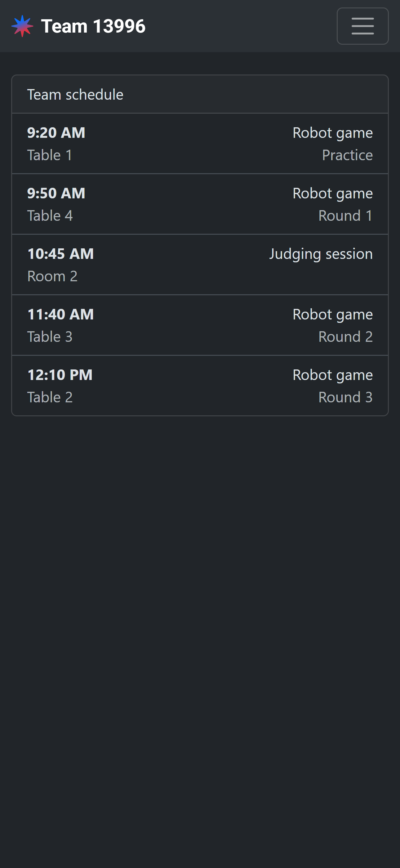Click the Table 1 location label
This screenshot has width=400, height=868.
coord(50,155)
